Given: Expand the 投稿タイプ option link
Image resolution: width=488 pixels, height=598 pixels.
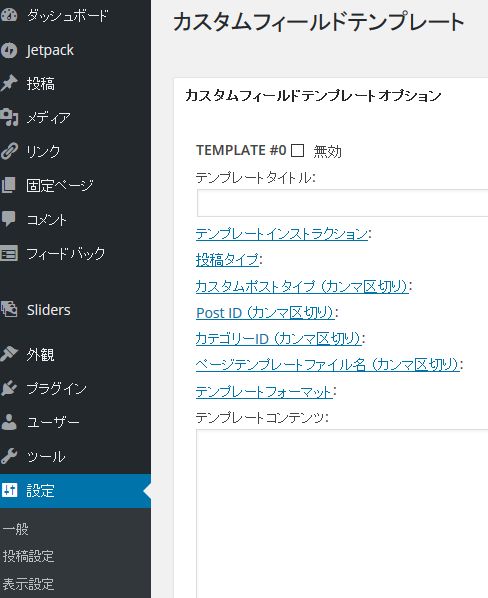Looking at the screenshot, I should 227,260.
